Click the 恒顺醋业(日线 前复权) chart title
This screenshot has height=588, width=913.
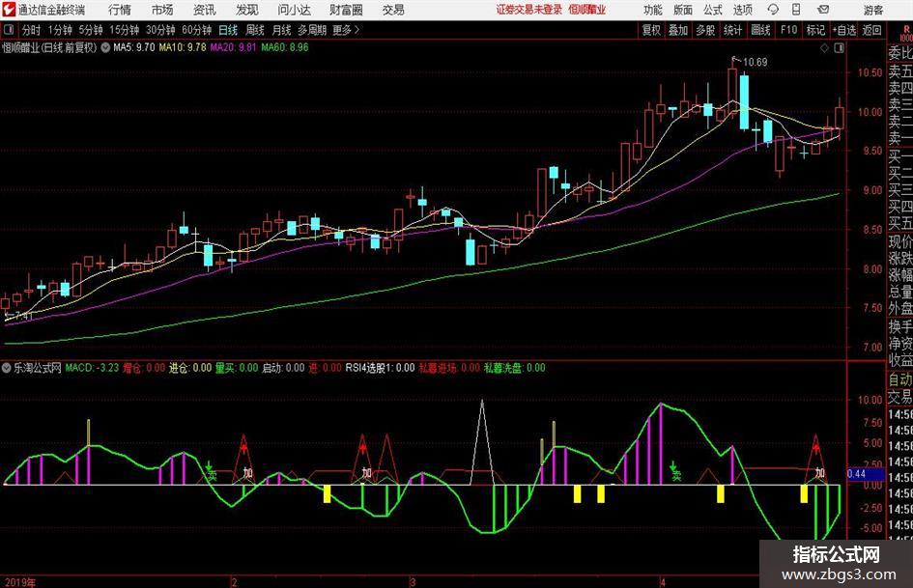click(x=49, y=47)
